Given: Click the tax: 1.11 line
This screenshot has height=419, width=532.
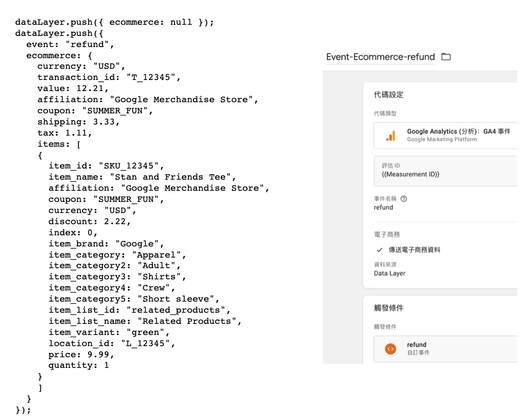Looking at the screenshot, I should [x=64, y=133].
